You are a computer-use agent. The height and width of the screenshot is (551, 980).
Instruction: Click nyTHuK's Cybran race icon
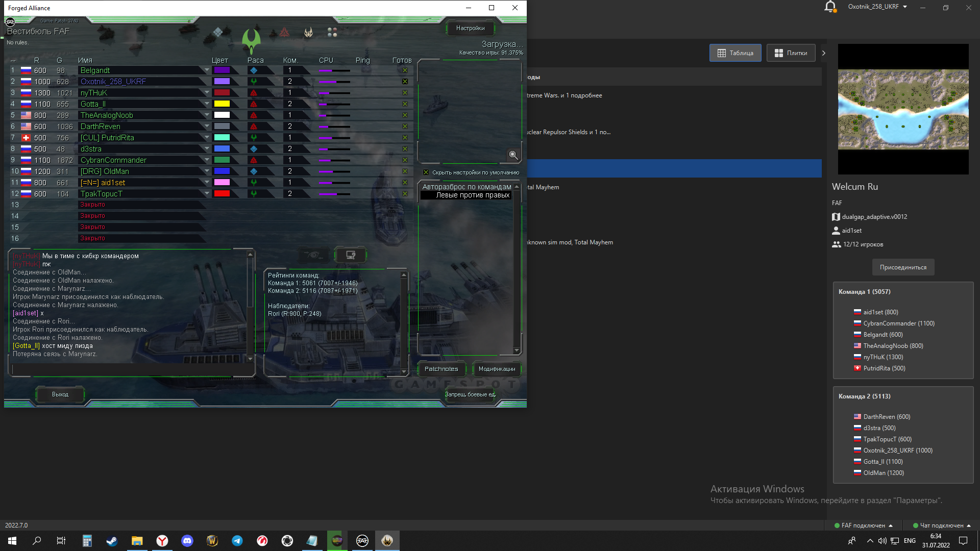point(254,93)
